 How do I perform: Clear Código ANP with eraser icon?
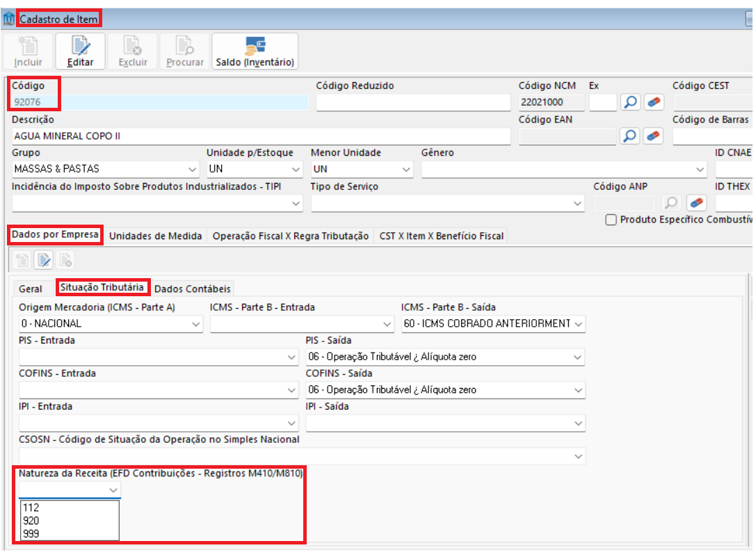coord(696,202)
